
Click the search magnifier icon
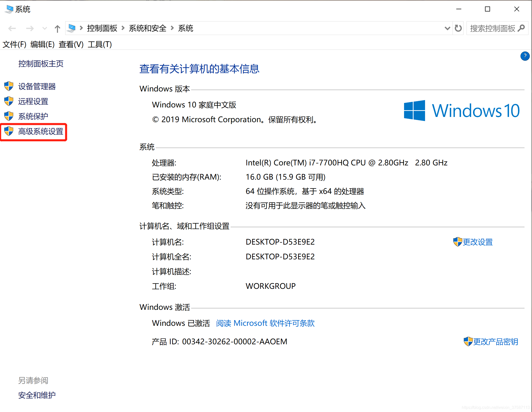click(x=521, y=28)
